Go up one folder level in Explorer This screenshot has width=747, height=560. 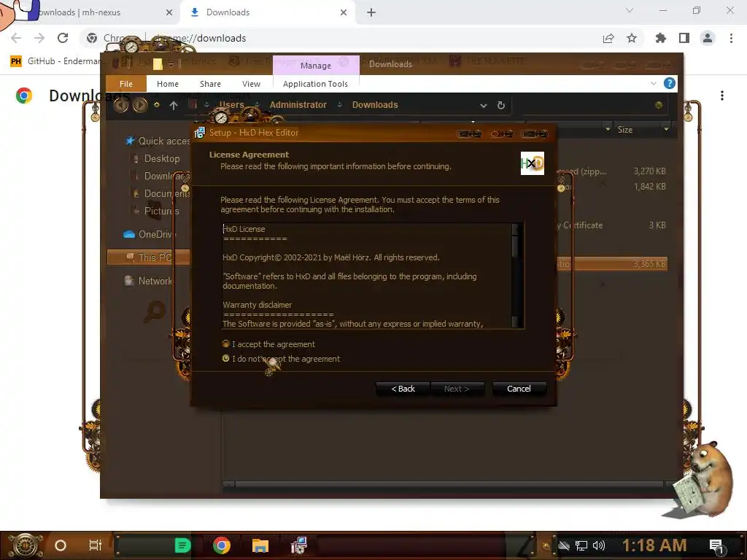pos(174,106)
